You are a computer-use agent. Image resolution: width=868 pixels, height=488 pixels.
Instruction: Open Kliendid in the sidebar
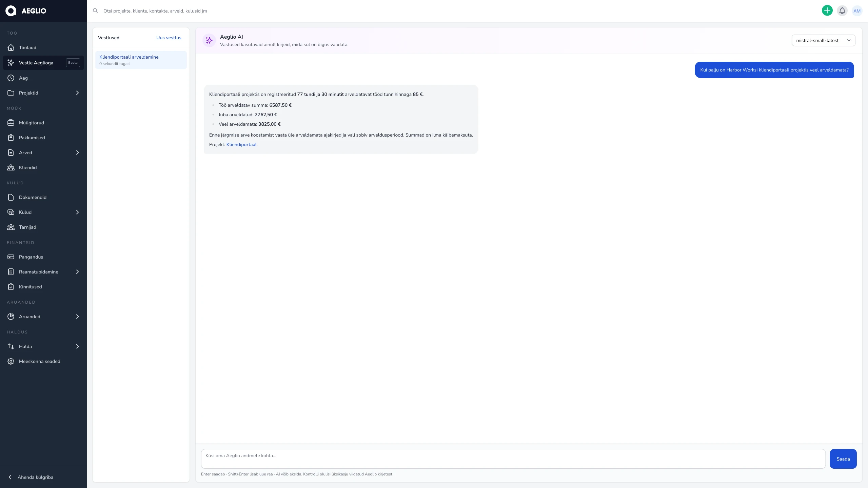[43, 167]
